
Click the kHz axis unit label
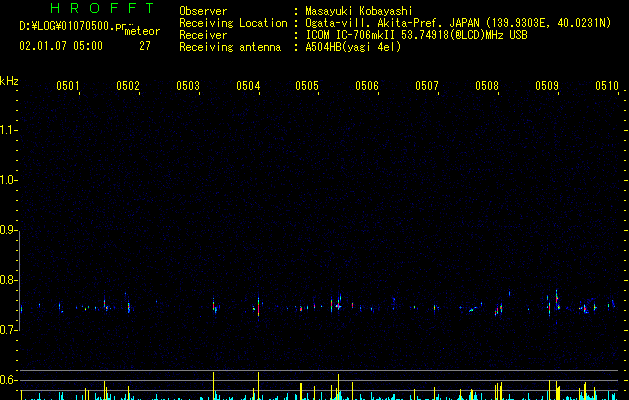pos(9,81)
